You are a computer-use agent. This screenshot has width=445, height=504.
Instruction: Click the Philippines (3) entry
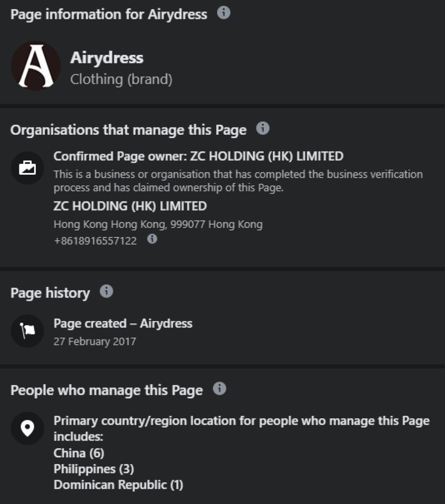pos(94,469)
